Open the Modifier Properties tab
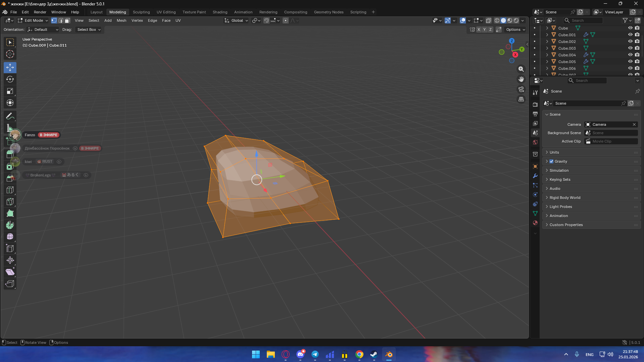Screen dimensions: 644x362 (535, 176)
